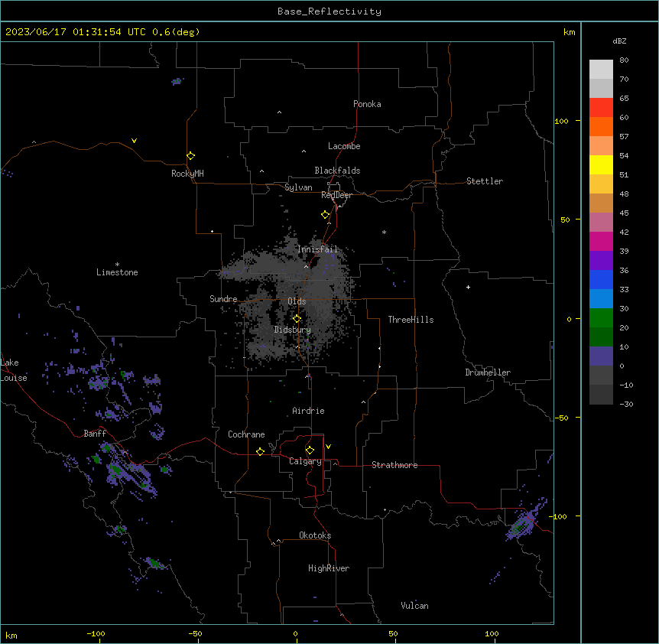Select the yellow diamond marker below Olds
Image resolution: width=659 pixels, height=644 pixels.
click(x=297, y=318)
